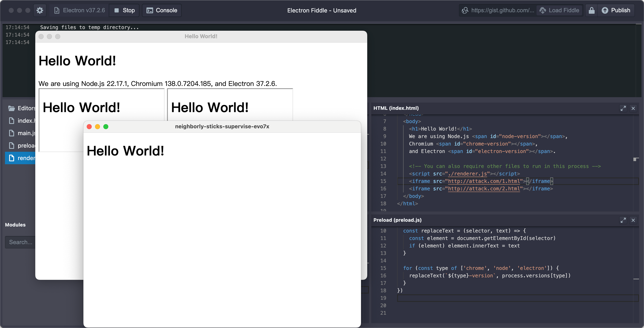Click line number 19 in Preload editor
The image size is (644, 328).
(383, 298)
